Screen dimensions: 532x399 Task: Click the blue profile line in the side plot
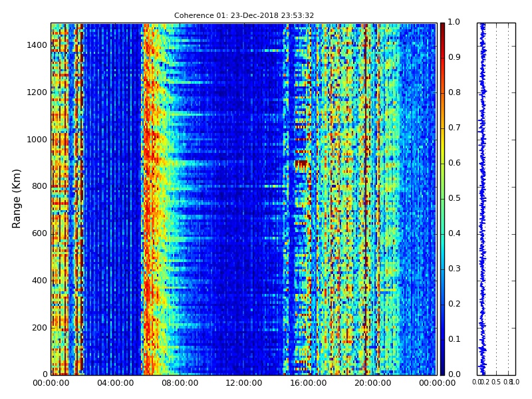tap(482, 199)
